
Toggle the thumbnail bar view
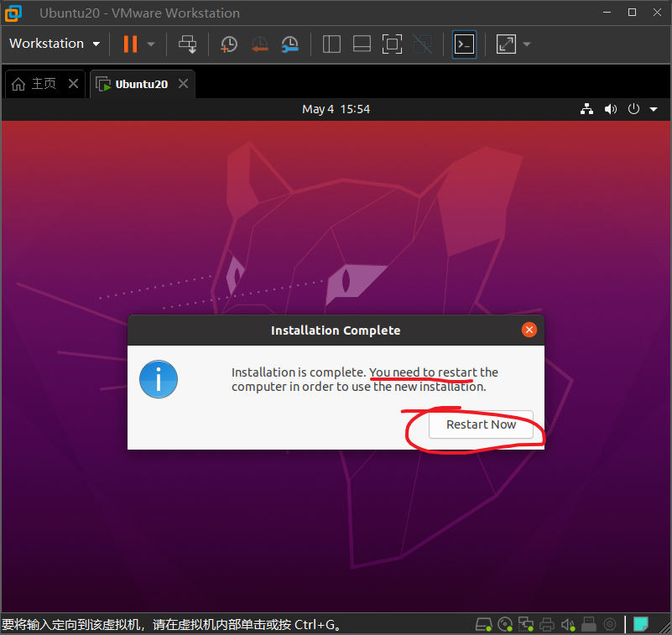tap(362, 44)
